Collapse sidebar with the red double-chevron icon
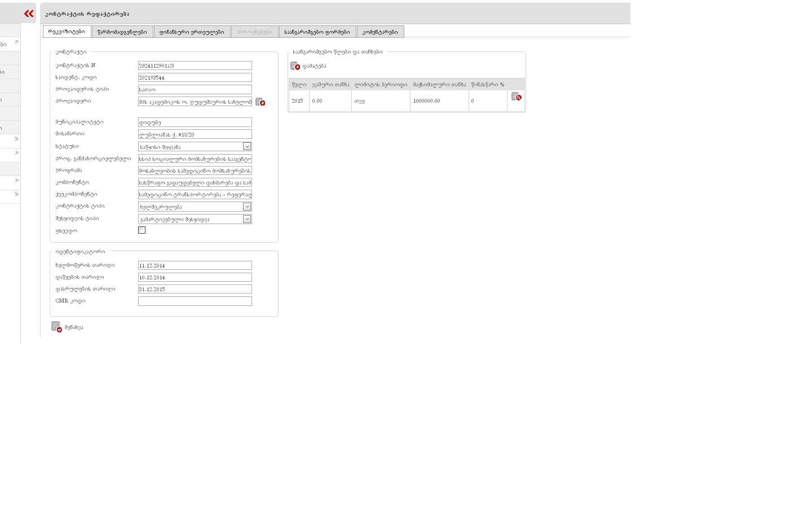This screenshot has width=812, height=508. click(x=29, y=14)
